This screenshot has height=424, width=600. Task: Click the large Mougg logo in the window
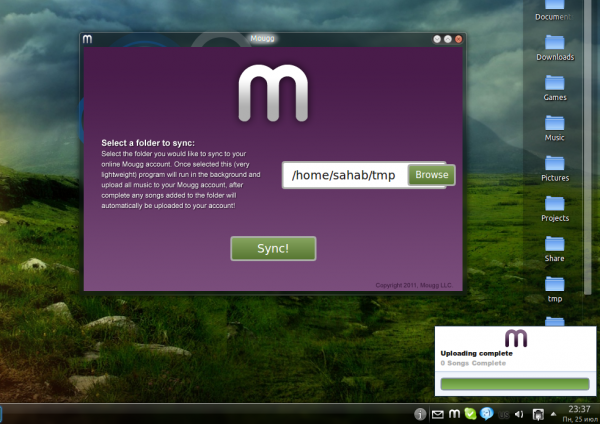273,93
